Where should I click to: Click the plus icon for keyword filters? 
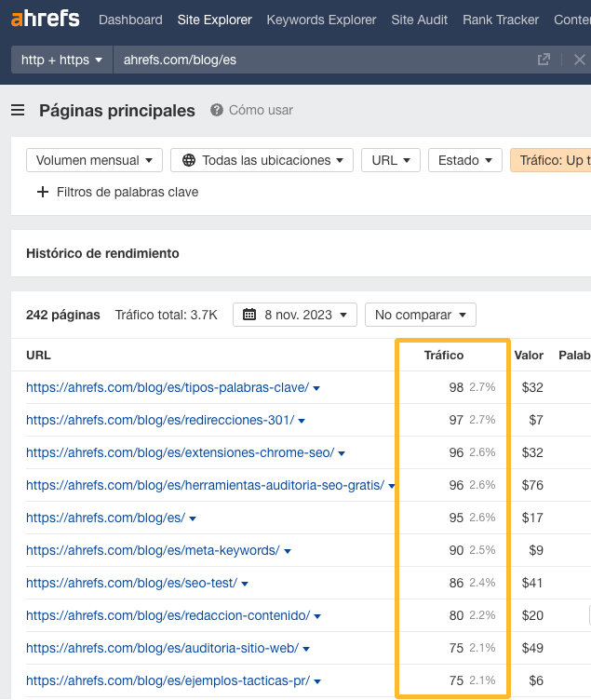pyautogui.click(x=43, y=192)
